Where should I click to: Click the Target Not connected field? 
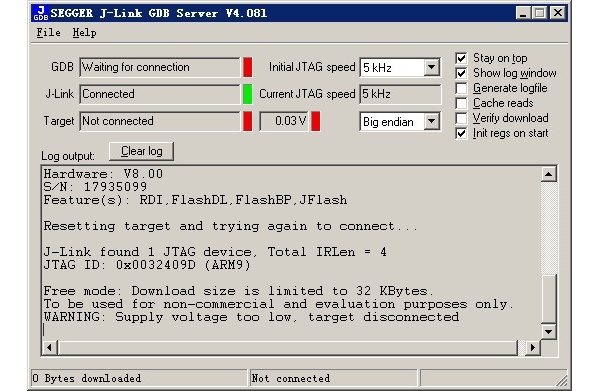pyautogui.click(x=160, y=121)
